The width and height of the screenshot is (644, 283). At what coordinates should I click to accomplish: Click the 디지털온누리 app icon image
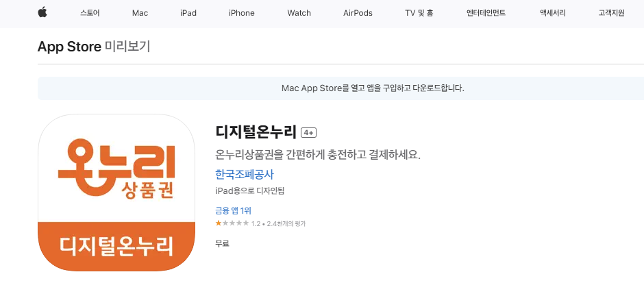coord(116,193)
